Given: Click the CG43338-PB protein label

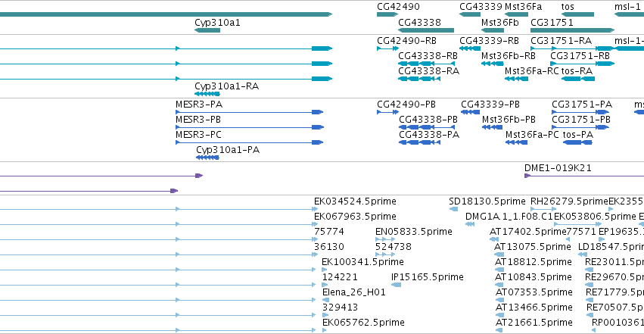Looking at the screenshot, I should [x=428, y=120].
